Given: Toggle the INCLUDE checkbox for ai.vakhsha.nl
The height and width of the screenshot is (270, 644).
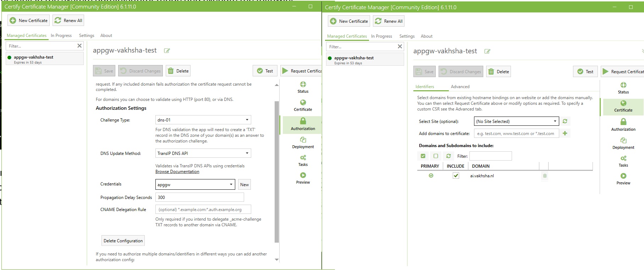Looking at the screenshot, I should (456, 175).
